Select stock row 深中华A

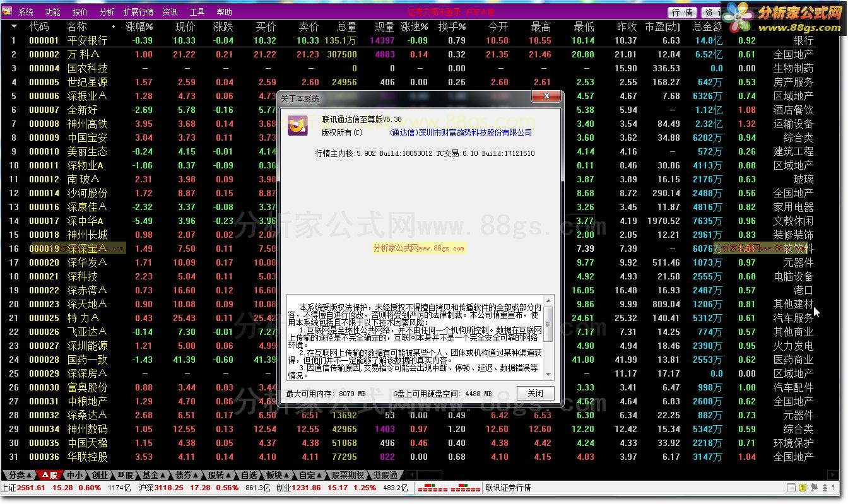[86, 221]
